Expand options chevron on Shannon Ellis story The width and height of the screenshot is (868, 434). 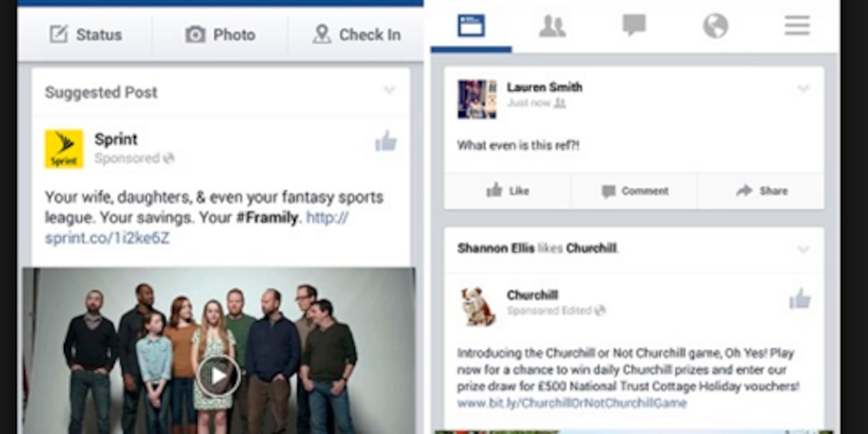pyautogui.click(x=803, y=249)
